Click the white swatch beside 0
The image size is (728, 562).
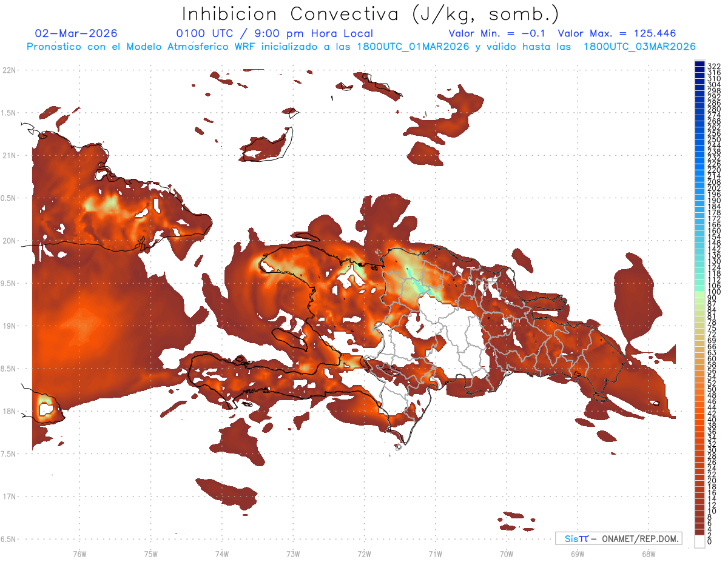700,542
